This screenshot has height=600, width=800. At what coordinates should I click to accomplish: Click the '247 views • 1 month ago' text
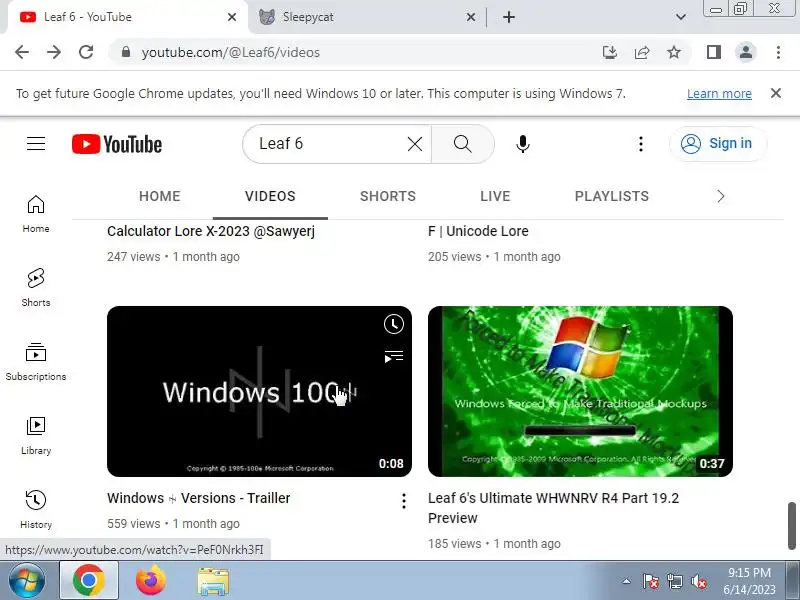[x=173, y=257]
